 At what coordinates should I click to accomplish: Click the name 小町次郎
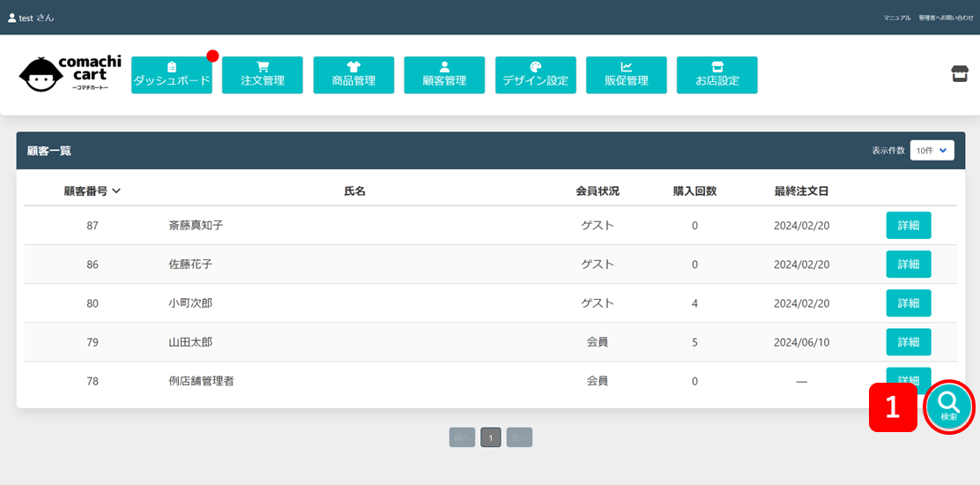(190, 303)
